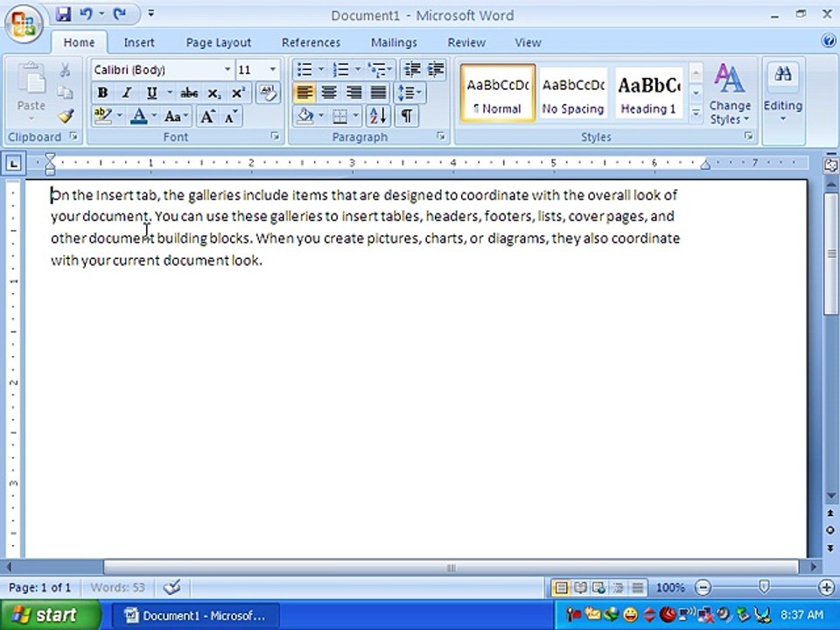This screenshot has height=630, width=840.
Task: Switch to Web Layout view
Action: [598, 588]
